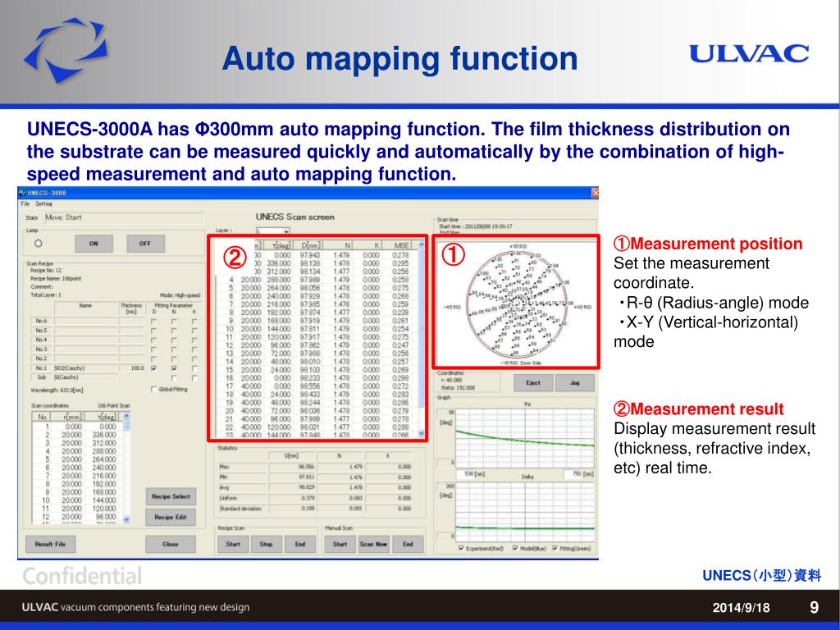Select scan coordinate row 10 with 144.000

(77, 500)
